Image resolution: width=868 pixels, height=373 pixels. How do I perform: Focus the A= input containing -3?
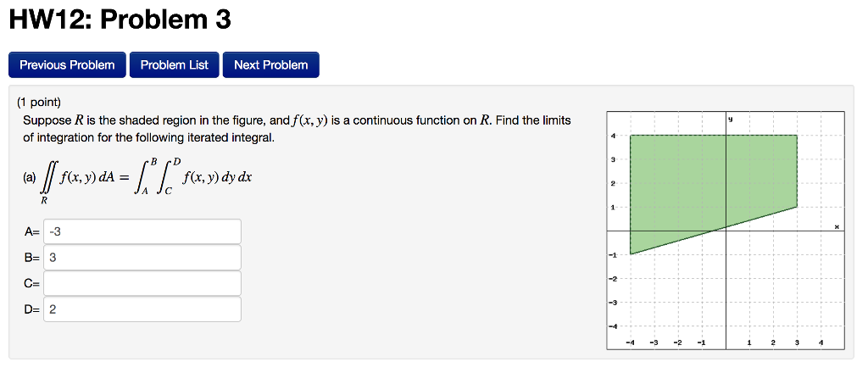pyautogui.click(x=142, y=231)
